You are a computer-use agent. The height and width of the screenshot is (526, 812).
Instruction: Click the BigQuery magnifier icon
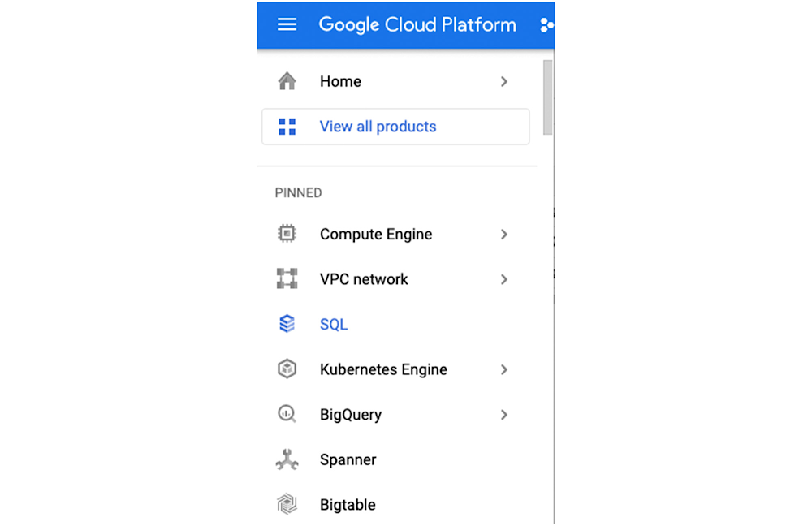click(x=287, y=415)
